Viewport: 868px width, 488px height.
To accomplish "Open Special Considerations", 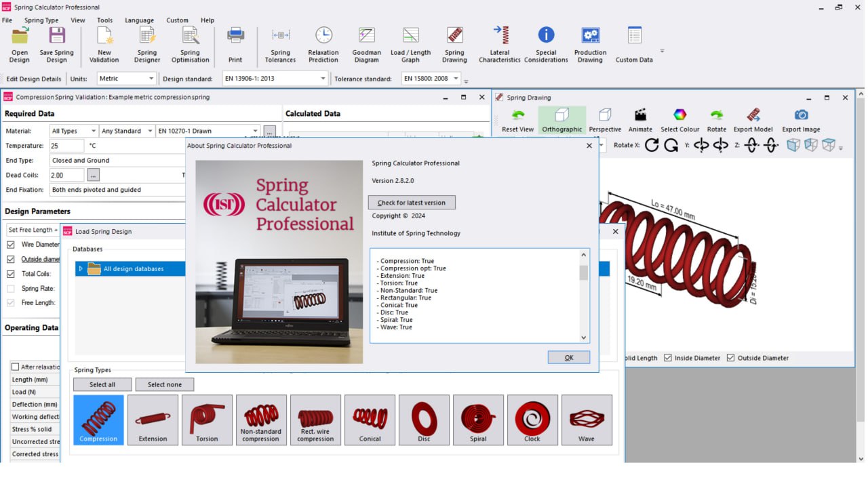I will [546, 45].
